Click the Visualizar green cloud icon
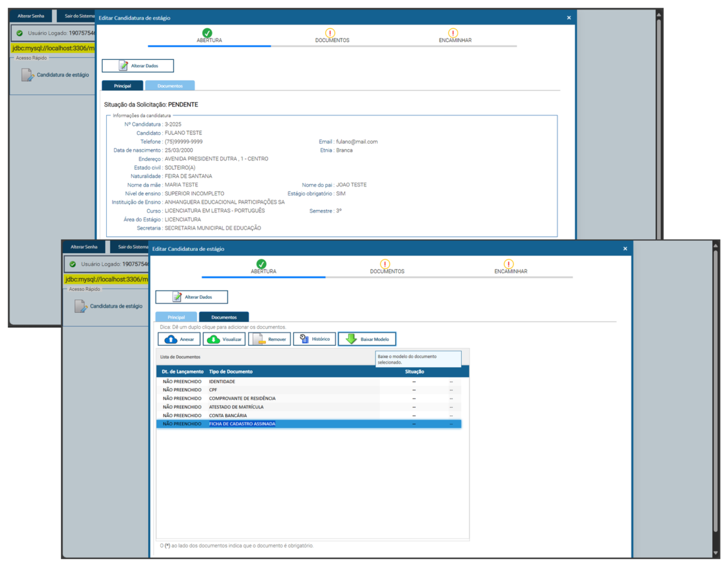The height and width of the screenshot is (567, 728). click(213, 339)
